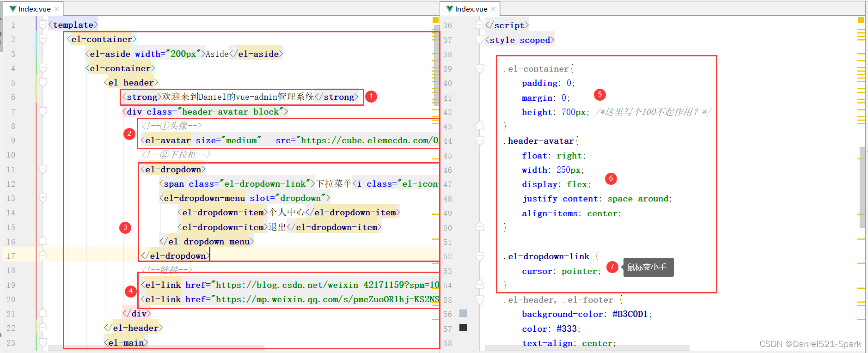Click the el-link with mp.weixin.qq.com href
Viewport: 868px width, 353px height.
[x=290, y=299]
